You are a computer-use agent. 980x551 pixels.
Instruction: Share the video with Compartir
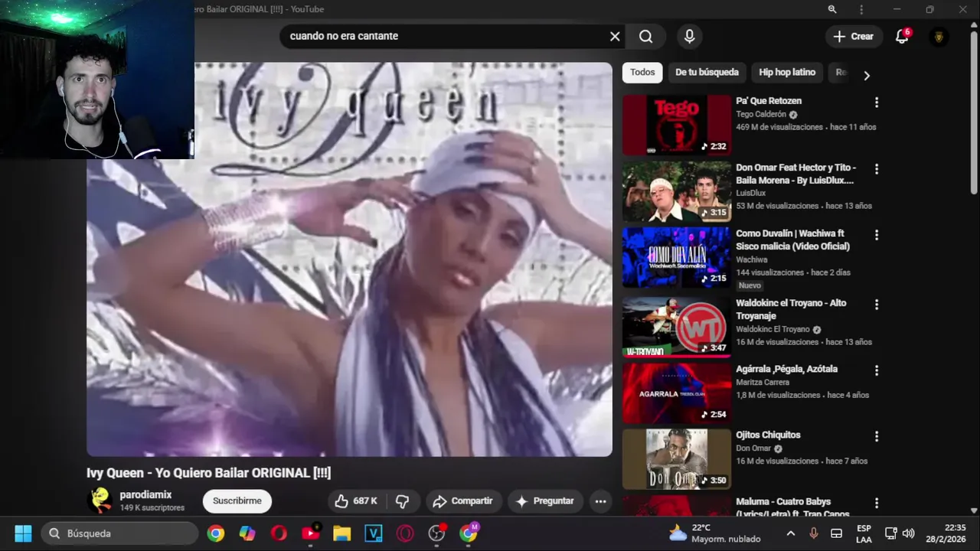point(462,501)
